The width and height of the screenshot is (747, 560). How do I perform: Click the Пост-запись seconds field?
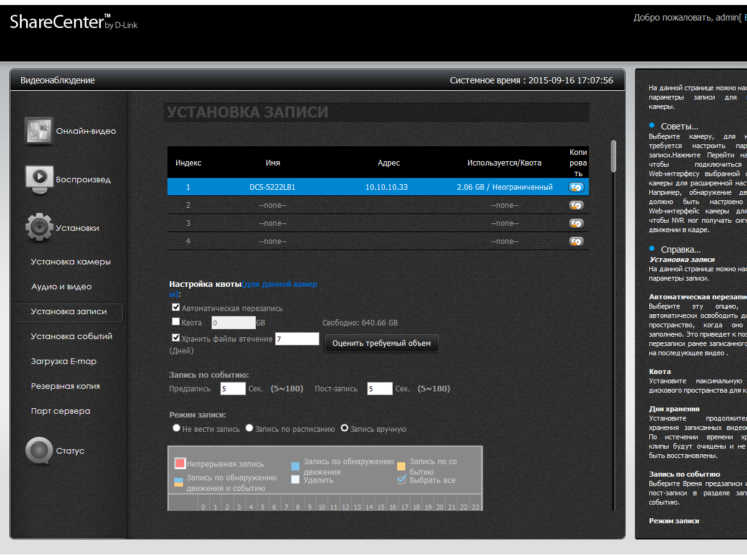[x=380, y=388]
